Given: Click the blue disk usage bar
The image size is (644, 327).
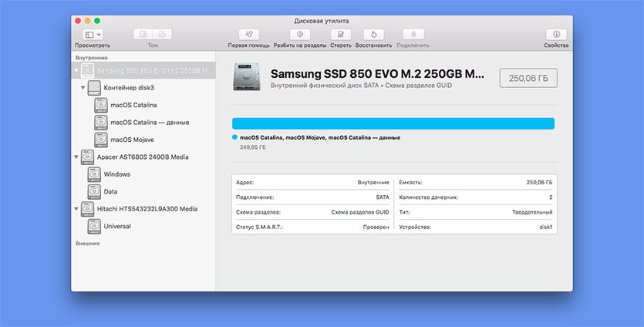Looking at the screenshot, I should [x=393, y=123].
